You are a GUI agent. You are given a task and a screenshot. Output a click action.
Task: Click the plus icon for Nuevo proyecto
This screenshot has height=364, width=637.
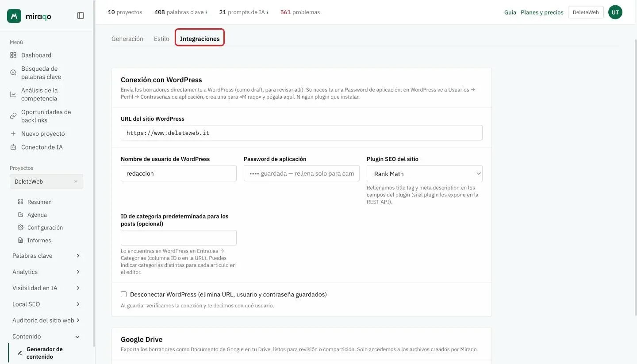tap(13, 134)
